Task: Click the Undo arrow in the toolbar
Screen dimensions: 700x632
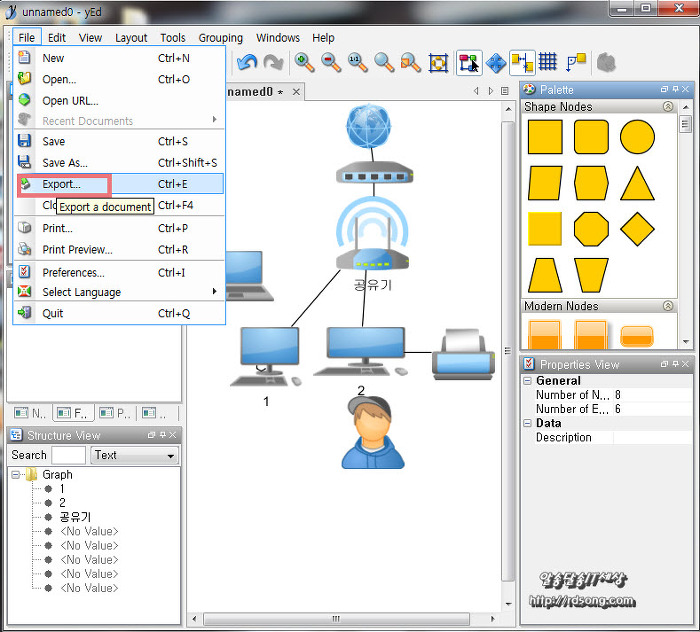Action: [x=247, y=63]
